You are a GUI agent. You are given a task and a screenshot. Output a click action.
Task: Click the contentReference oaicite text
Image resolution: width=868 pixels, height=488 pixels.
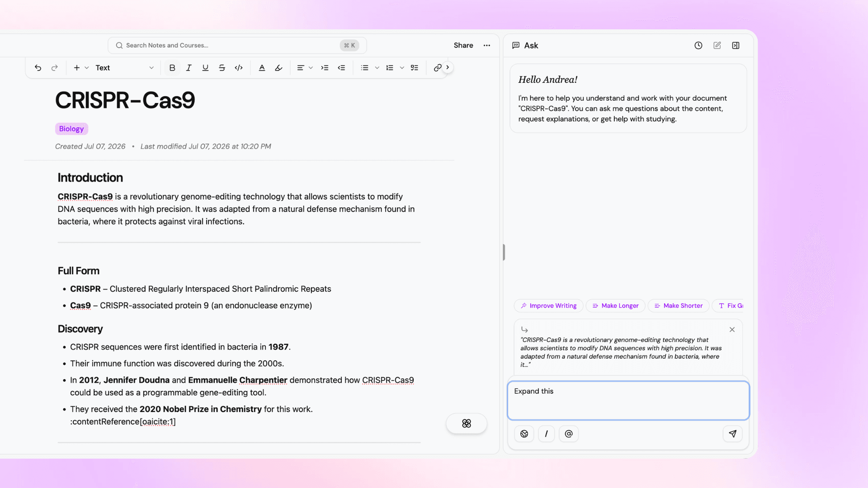(123, 422)
